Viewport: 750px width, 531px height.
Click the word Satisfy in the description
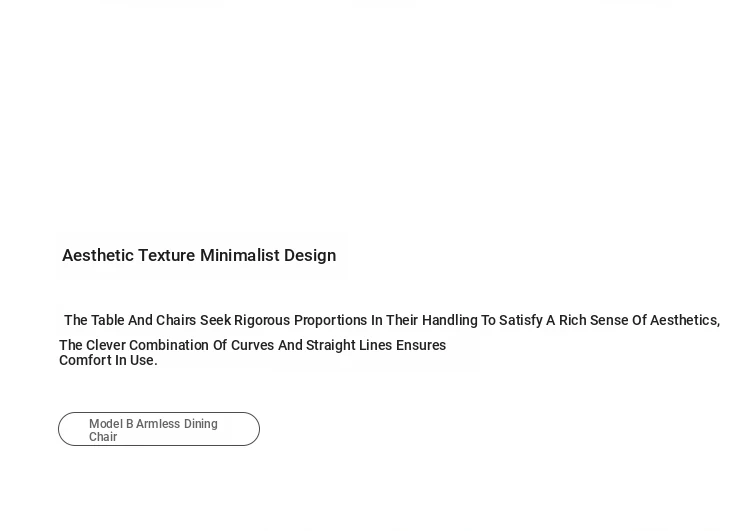pos(520,321)
